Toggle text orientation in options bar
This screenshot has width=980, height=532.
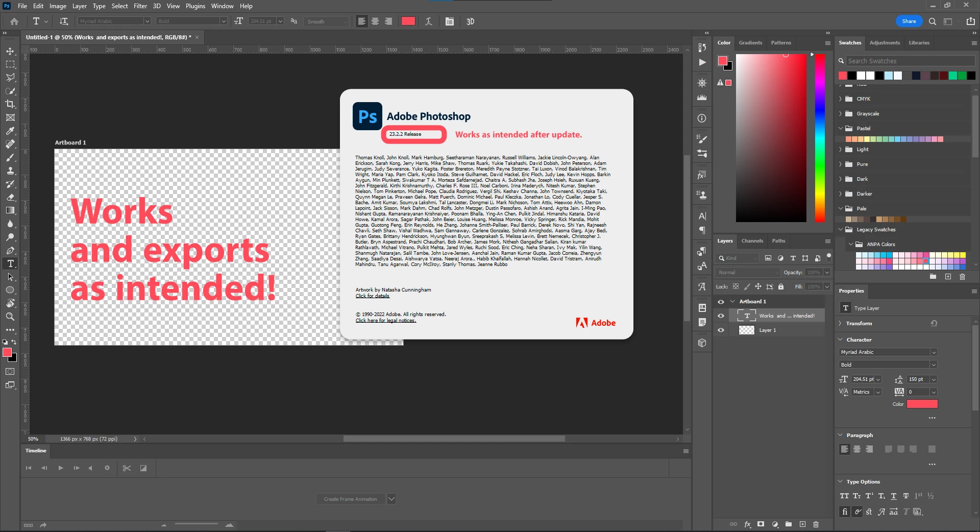tap(64, 21)
